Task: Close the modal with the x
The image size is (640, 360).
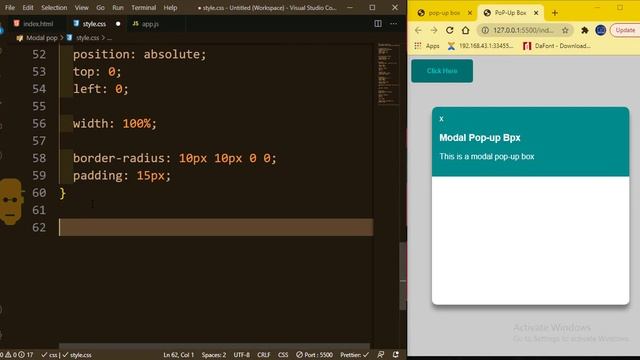Action: point(441,119)
